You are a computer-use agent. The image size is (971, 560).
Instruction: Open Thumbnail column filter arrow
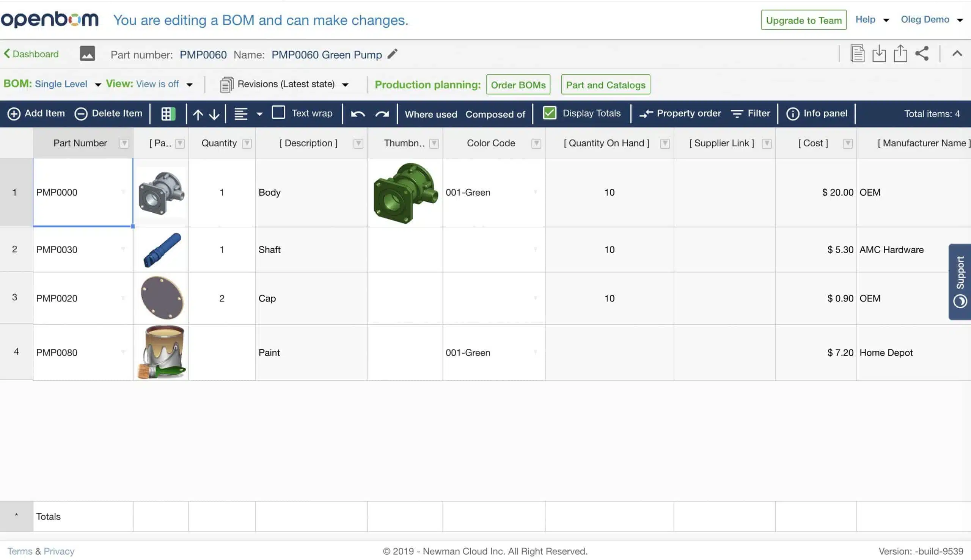(x=434, y=143)
